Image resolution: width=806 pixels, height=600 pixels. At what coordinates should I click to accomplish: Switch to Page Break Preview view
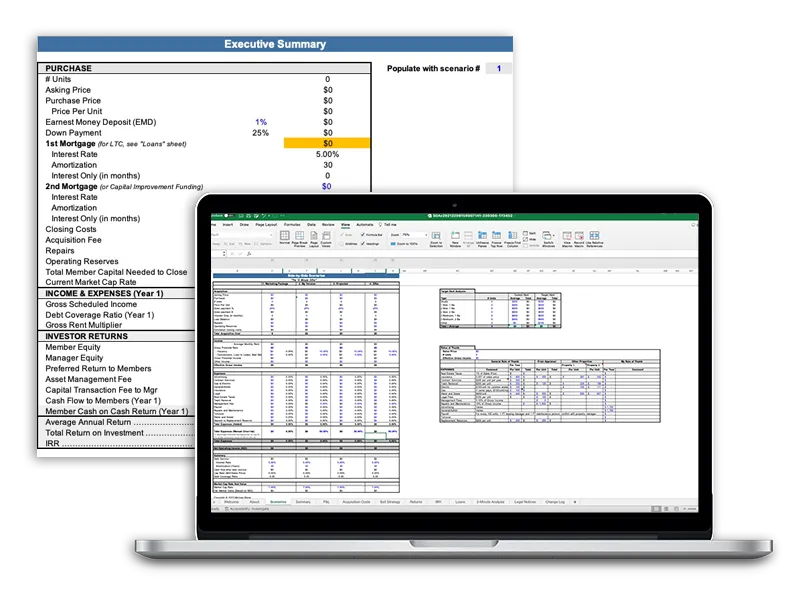click(x=300, y=235)
